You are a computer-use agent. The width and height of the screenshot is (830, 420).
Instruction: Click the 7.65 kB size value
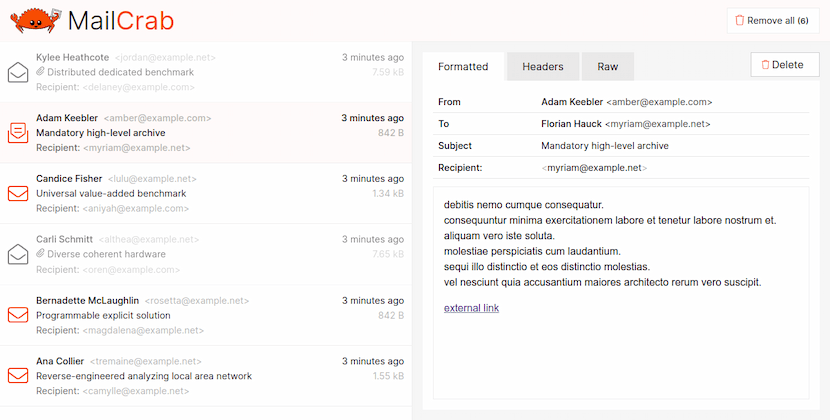pos(388,254)
